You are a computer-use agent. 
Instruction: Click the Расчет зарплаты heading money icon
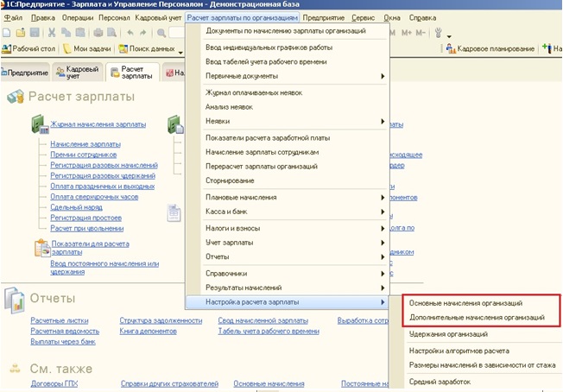(x=16, y=97)
